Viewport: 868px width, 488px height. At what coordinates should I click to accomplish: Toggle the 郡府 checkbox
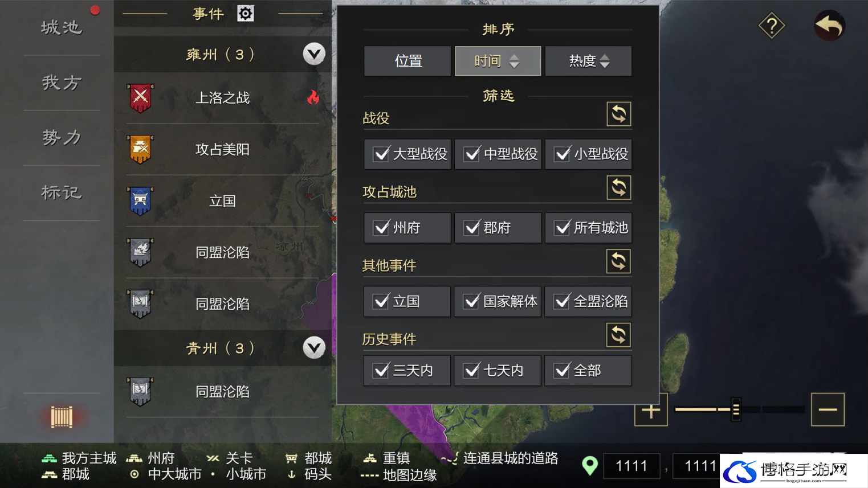pos(471,228)
